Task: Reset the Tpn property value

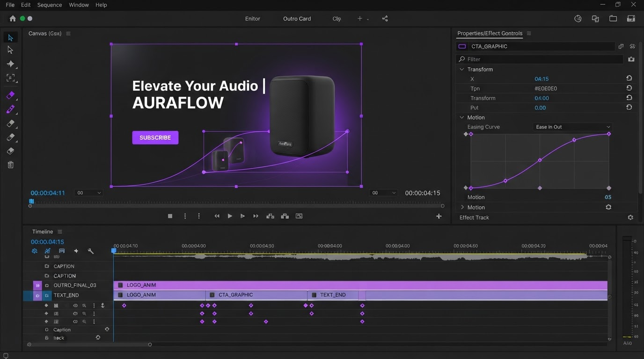Action: pos(629,88)
